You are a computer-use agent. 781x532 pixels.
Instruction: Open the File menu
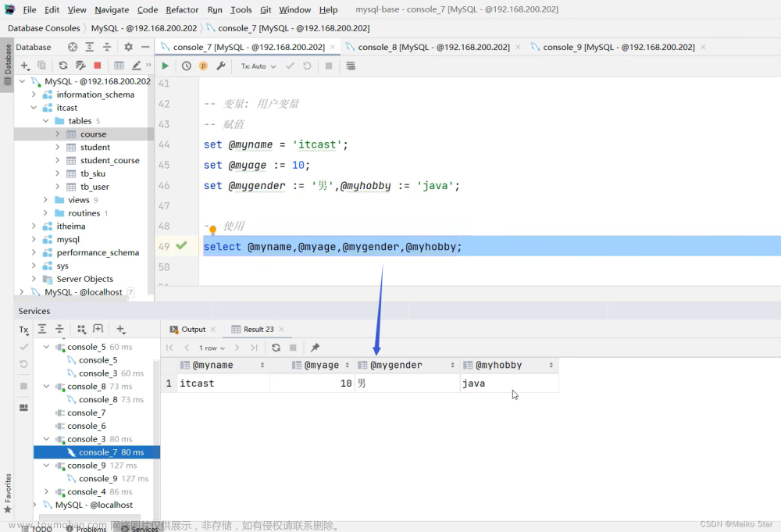pyautogui.click(x=30, y=9)
